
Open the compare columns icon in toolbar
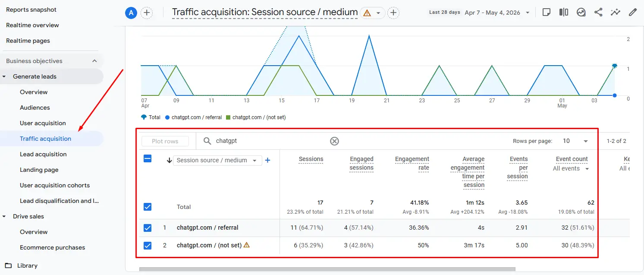(x=564, y=13)
